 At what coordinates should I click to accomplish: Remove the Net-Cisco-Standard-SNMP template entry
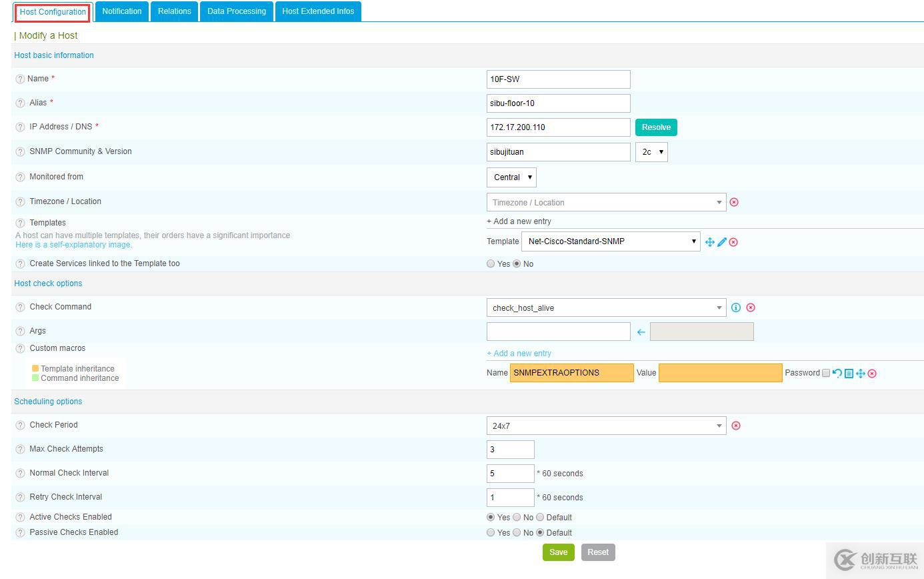[733, 242]
